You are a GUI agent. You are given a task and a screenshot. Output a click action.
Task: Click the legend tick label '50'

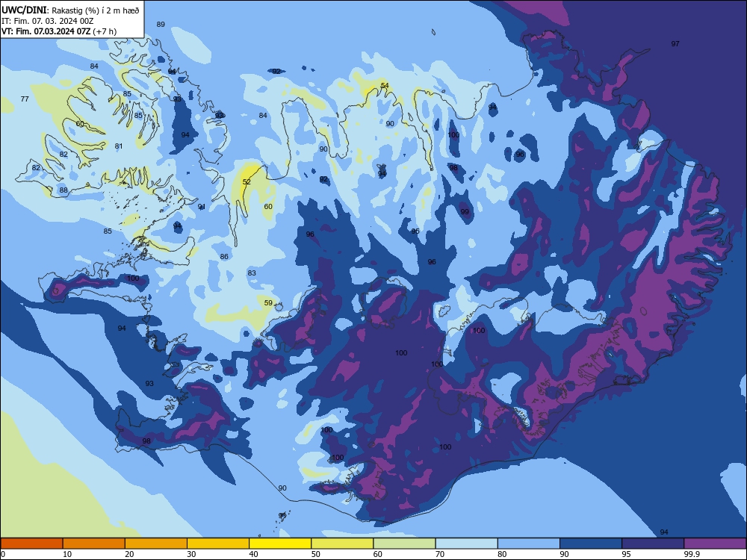tap(315, 554)
